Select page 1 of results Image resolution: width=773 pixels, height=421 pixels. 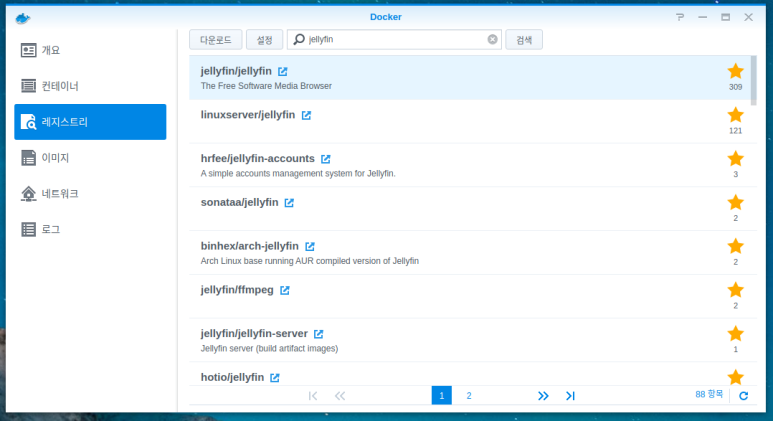pyautogui.click(x=442, y=395)
